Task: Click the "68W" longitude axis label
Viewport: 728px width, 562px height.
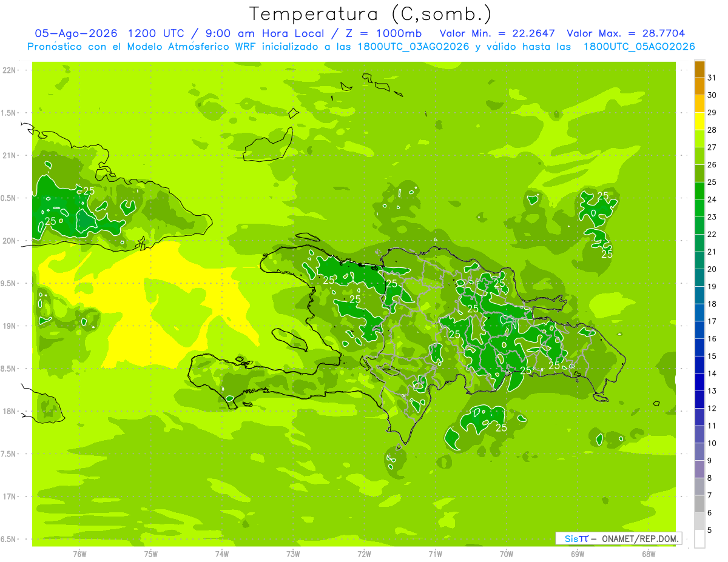Action: tap(649, 554)
